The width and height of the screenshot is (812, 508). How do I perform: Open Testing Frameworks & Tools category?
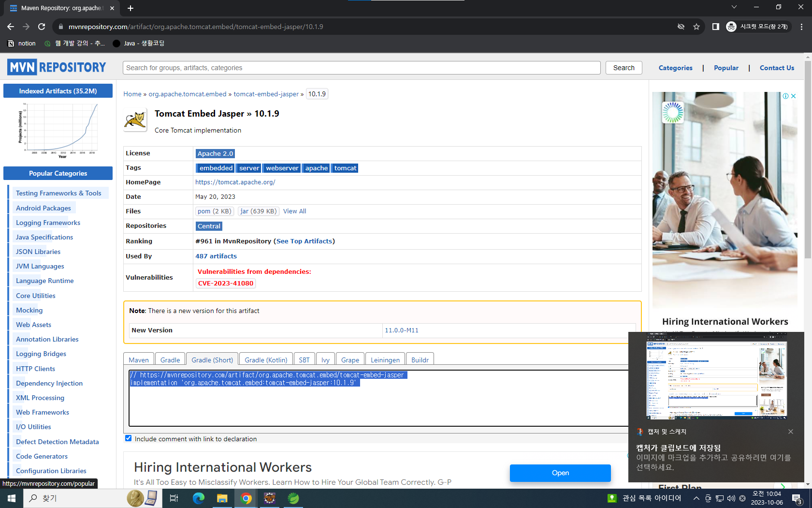coord(58,193)
